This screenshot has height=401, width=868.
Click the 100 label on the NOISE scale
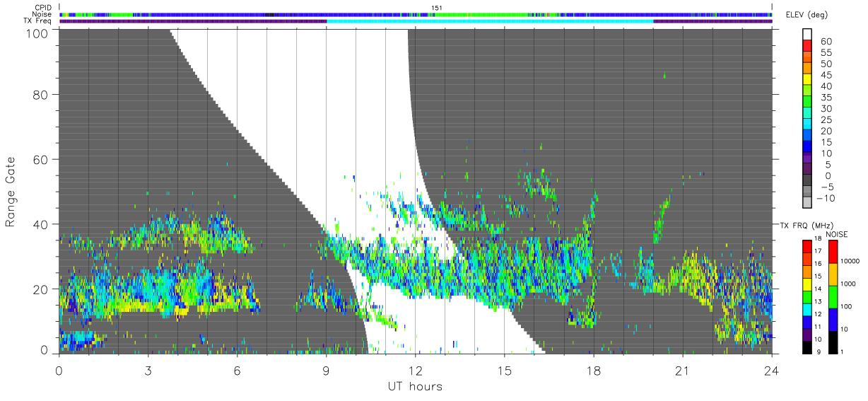coord(847,306)
